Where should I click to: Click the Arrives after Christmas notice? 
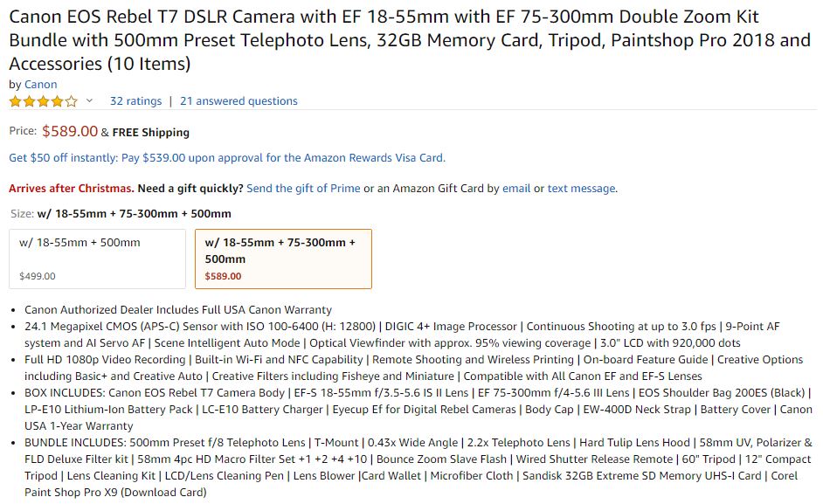click(x=71, y=189)
